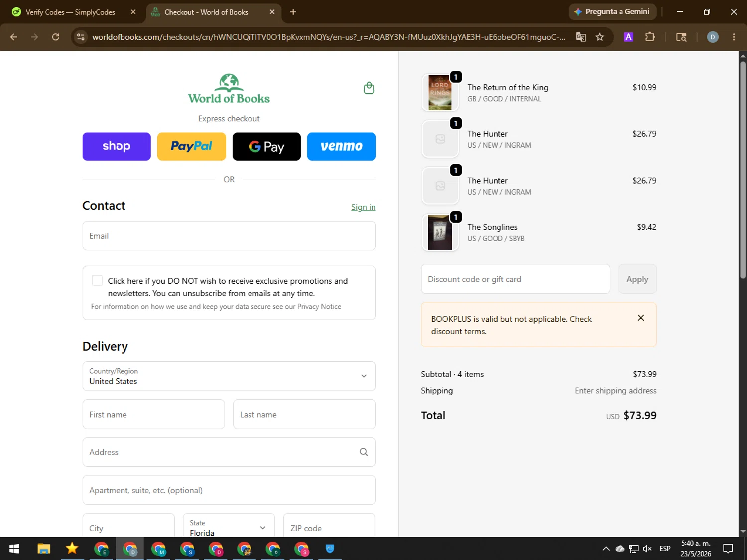Open a new browser tab
Viewport: 747px width, 560px height.
pos(293,12)
